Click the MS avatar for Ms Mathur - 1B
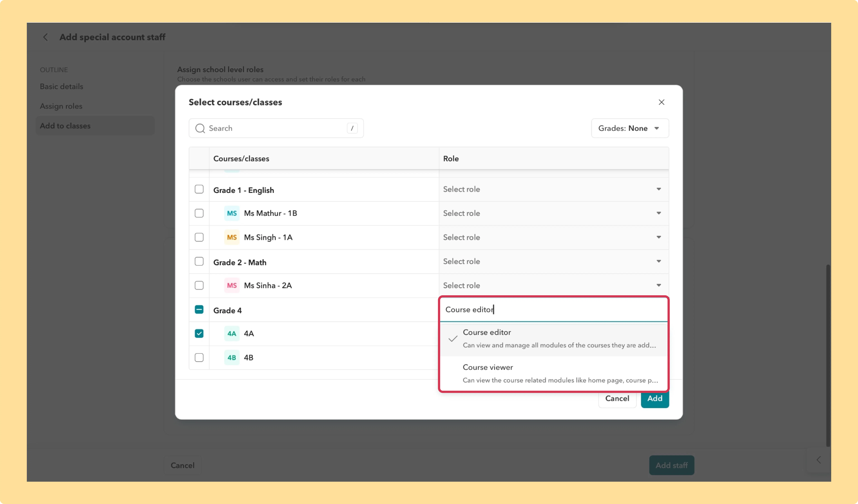 tap(232, 213)
